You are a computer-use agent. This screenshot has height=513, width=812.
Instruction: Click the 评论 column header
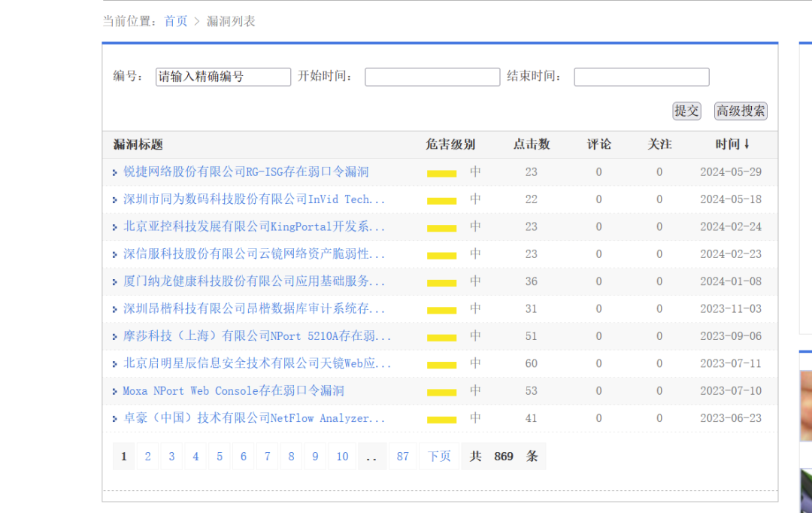599,144
